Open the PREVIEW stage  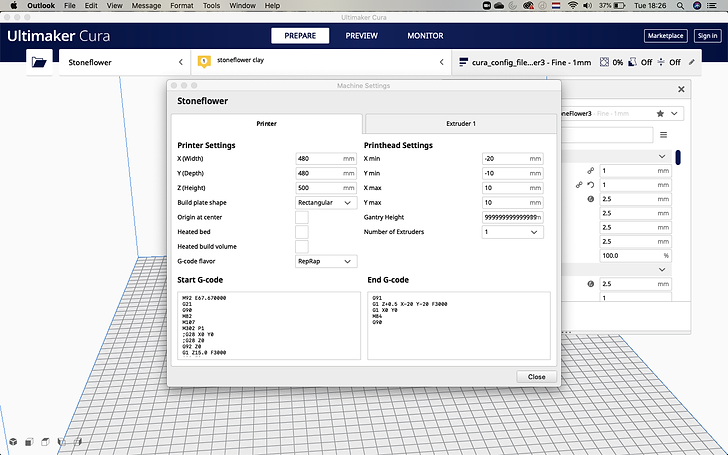pyautogui.click(x=362, y=36)
